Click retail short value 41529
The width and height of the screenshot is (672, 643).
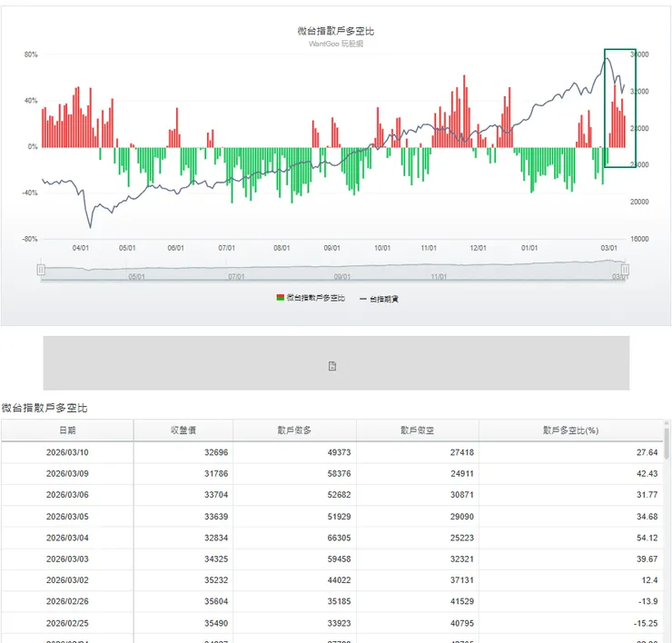(462, 601)
